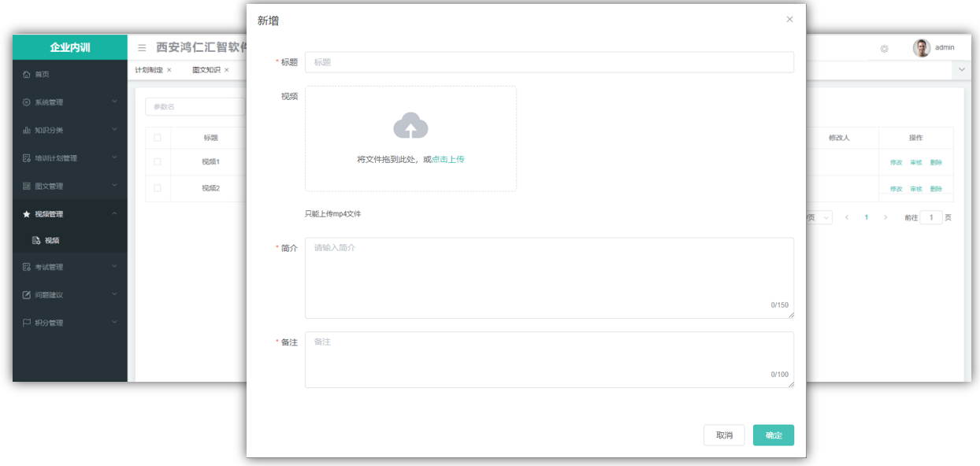This screenshot has width=980, height=466.
Task: Expand the 知识分类 menu chevron
Action: coord(114,129)
